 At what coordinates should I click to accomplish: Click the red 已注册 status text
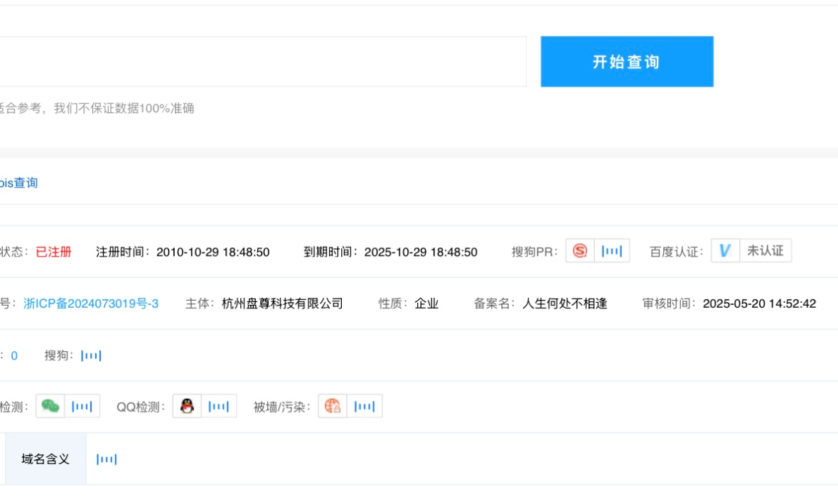[x=53, y=252]
